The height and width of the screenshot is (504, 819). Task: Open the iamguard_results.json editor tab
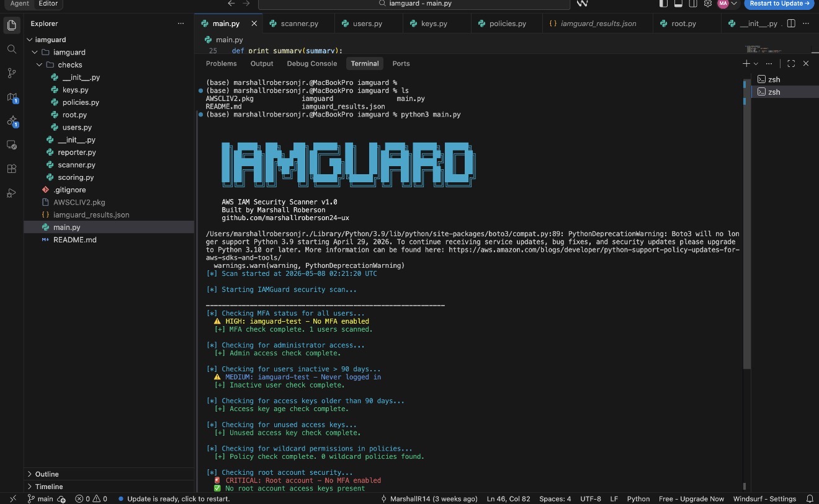[598, 24]
